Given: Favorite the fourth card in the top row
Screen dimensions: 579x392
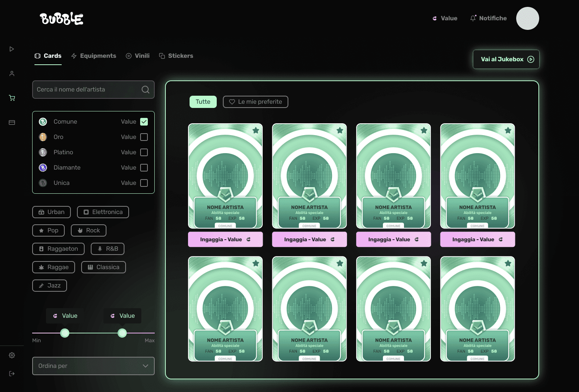Looking at the screenshot, I should coord(508,131).
